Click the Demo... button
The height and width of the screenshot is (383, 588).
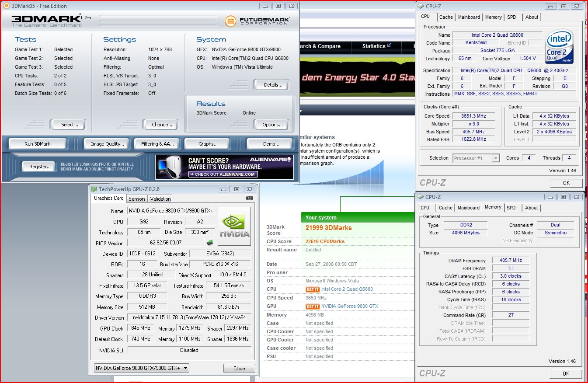tap(271, 144)
